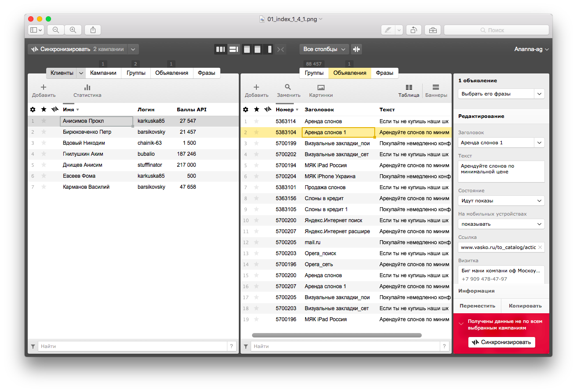Switch to Таблица view icon
The height and width of the screenshot is (392, 577).
tap(409, 88)
